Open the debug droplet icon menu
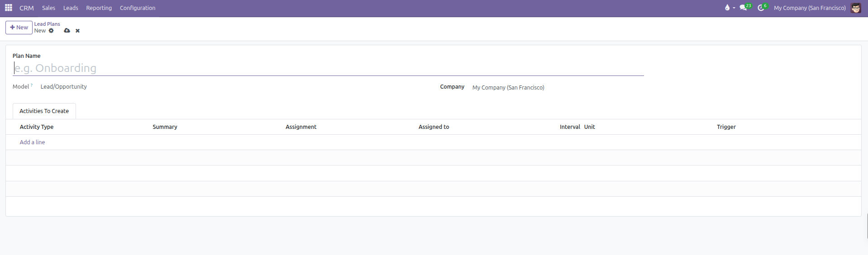The width and height of the screenshot is (868, 255). click(729, 8)
